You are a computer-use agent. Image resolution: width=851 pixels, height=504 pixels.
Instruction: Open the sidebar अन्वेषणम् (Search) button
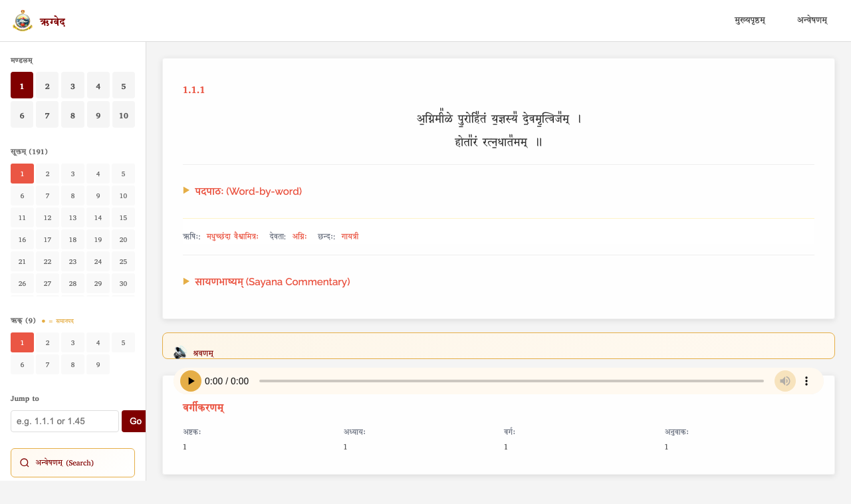(72, 463)
